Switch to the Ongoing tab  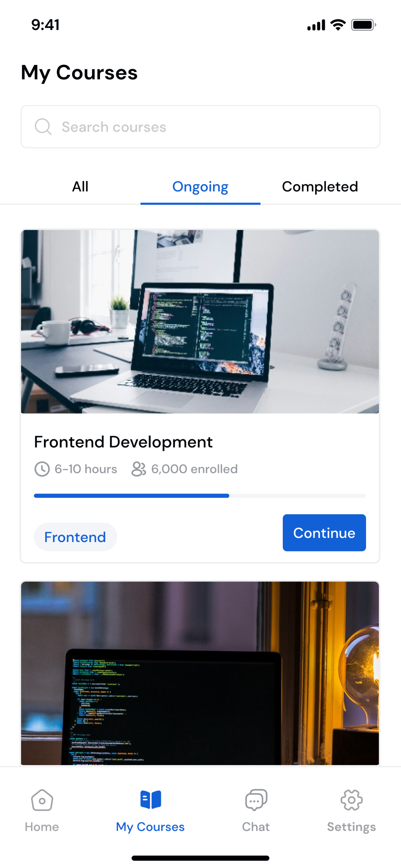pos(200,187)
